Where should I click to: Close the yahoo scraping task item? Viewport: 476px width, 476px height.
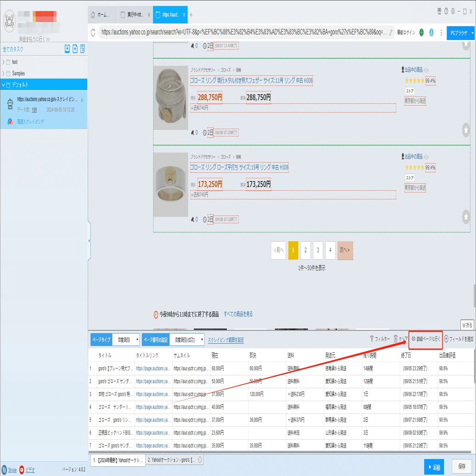[x=82, y=100]
